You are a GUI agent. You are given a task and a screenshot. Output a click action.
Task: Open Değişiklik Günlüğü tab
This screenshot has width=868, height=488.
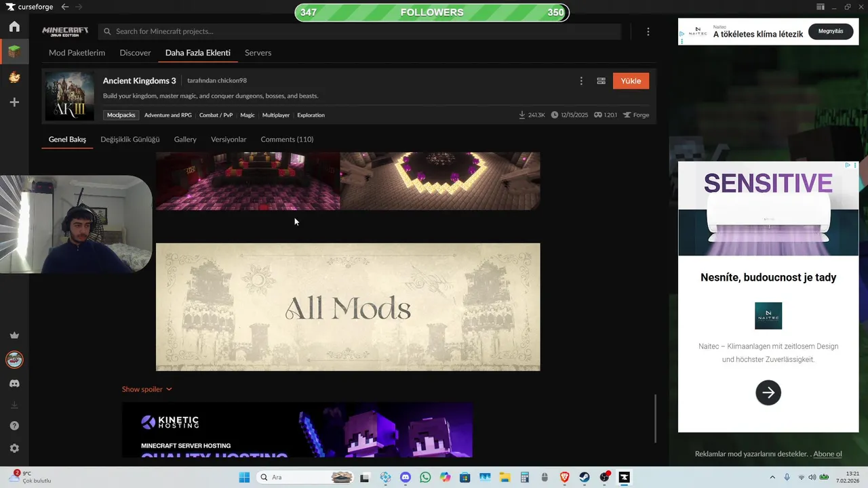click(130, 140)
